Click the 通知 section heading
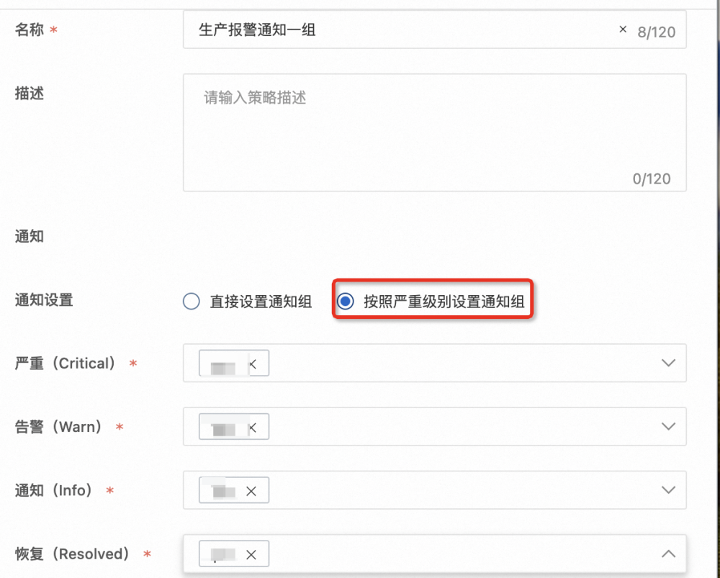720x578 pixels. point(30,237)
